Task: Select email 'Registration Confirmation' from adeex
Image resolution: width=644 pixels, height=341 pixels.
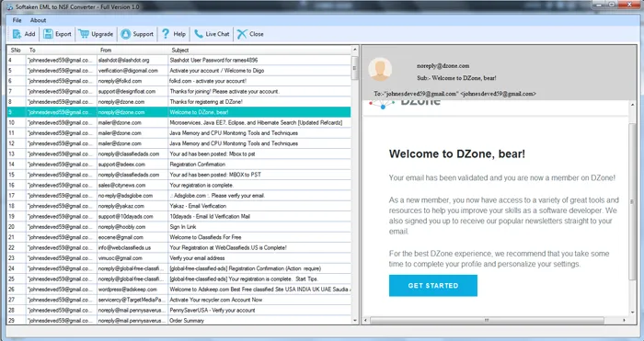Action: [179, 165]
